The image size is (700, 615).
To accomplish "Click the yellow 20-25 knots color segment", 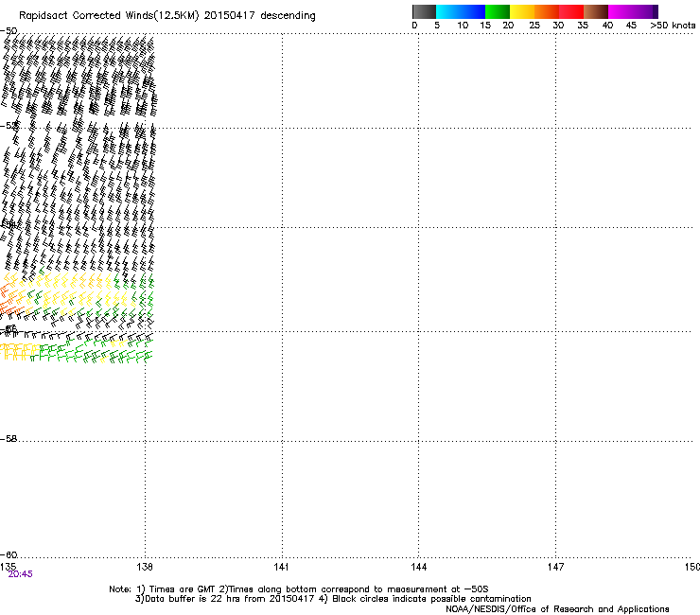I will [x=522, y=11].
